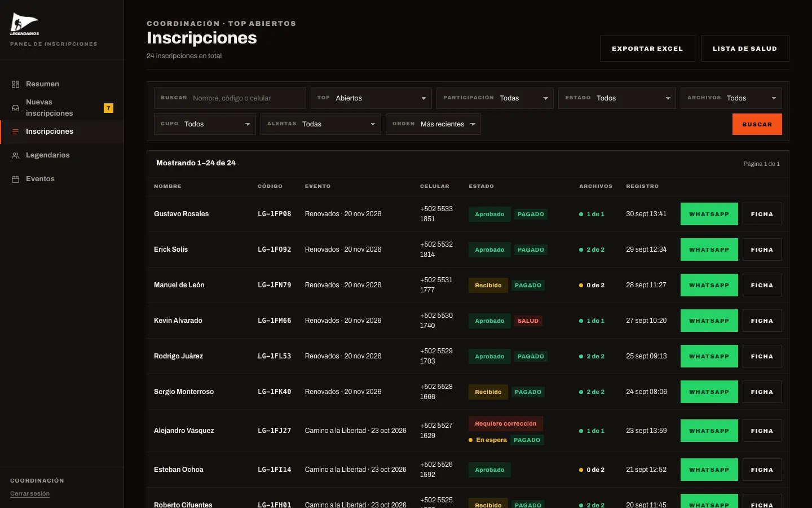The image size is (812, 508).
Task: Click WhatsApp for Esteban Ochoa
Action: point(709,470)
